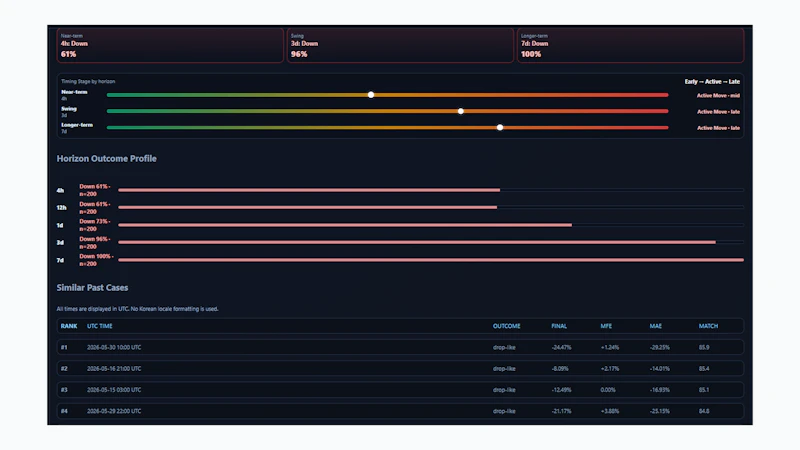This screenshot has width=800, height=450.
Task: Select the Longer-term 7d Down 100% card
Action: pos(630,45)
